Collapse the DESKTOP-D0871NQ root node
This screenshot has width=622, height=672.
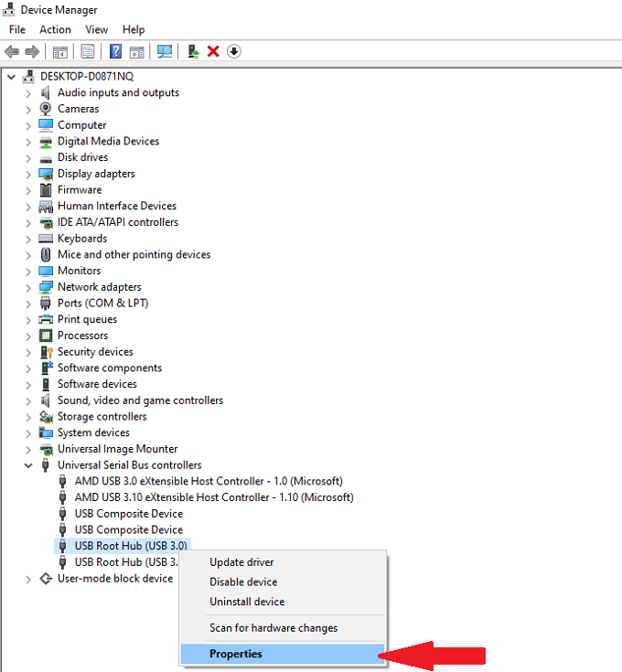tap(12, 77)
